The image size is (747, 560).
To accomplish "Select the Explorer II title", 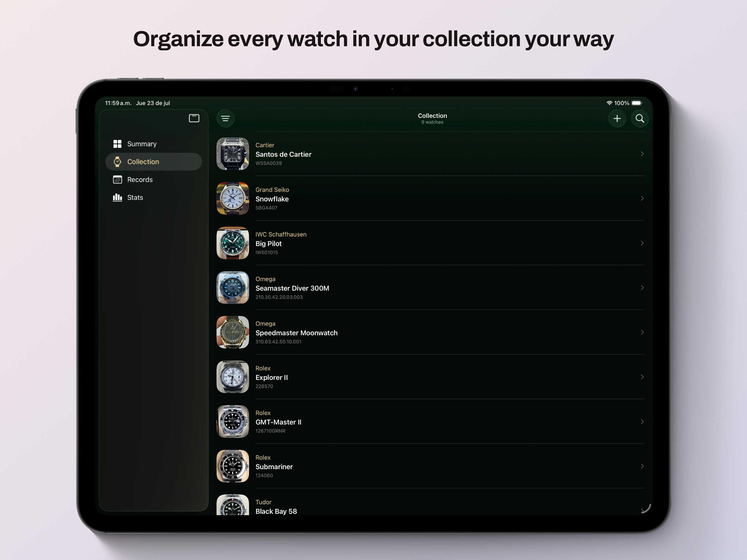I will click(x=272, y=377).
